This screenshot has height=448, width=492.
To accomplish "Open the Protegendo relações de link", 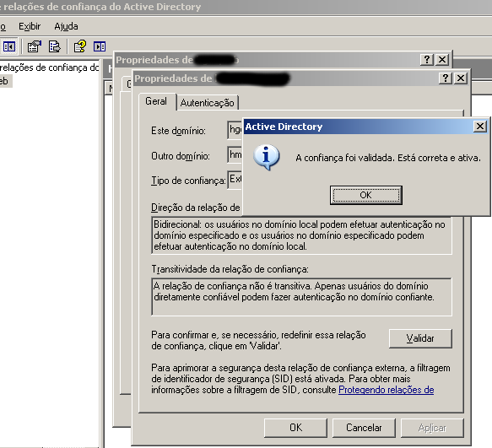I will click(x=387, y=390).
